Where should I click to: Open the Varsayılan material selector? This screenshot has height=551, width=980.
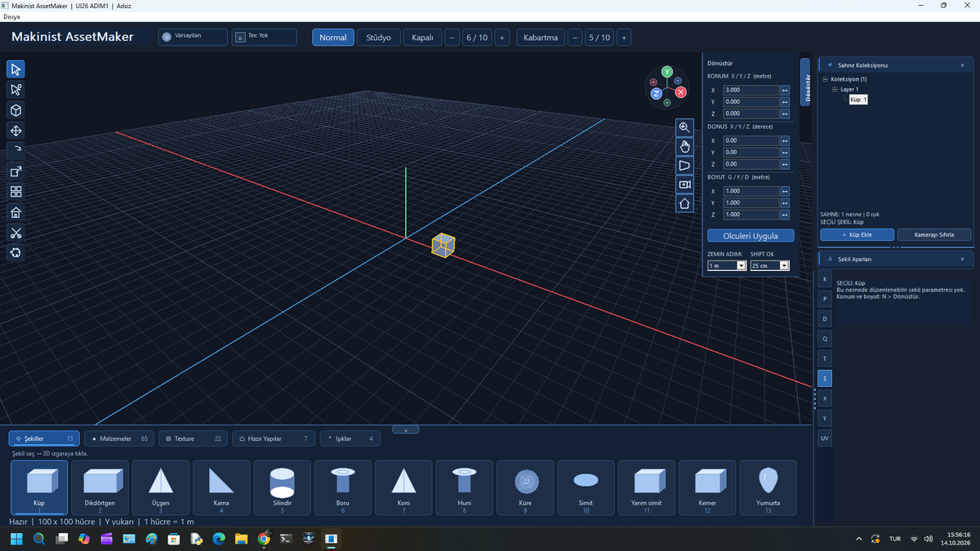[x=193, y=38]
